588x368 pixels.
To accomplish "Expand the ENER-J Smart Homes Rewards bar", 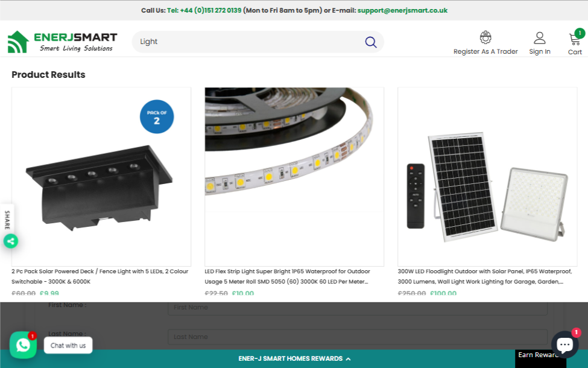I will pos(294,358).
